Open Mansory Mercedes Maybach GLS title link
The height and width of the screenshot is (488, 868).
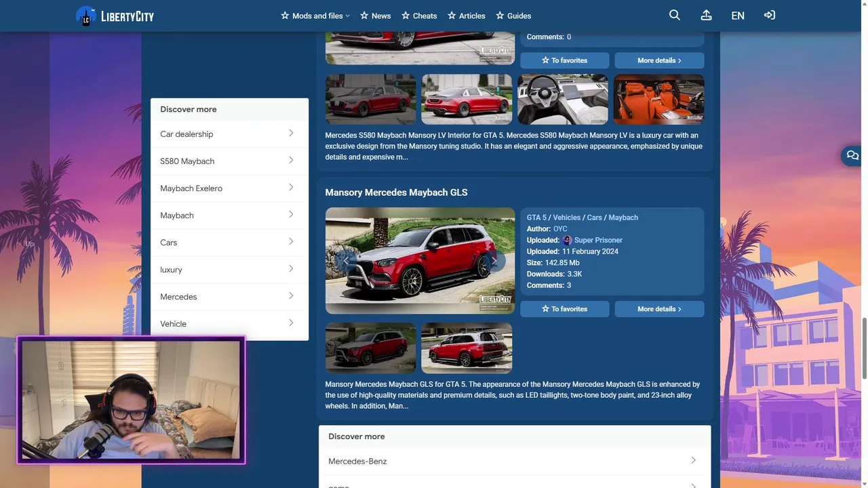(x=396, y=192)
